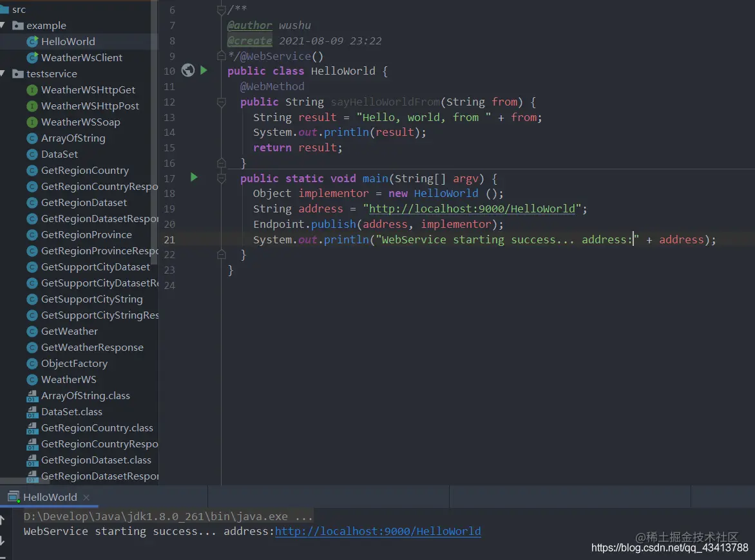Select GetRegionCountry class in tree
Screen dimensions: 755x560
pos(85,171)
